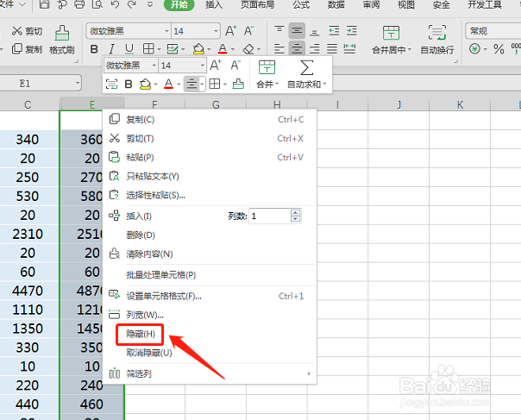
Task: Click Merge and Center (合并居中) button
Action: (x=391, y=40)
